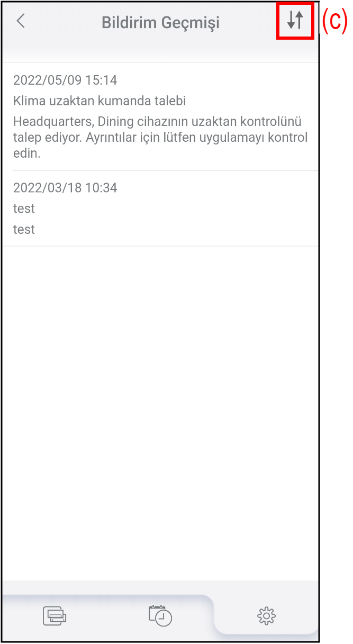Open the Klima uzaktan kumanda talebi notification

(x=99, y=101)
